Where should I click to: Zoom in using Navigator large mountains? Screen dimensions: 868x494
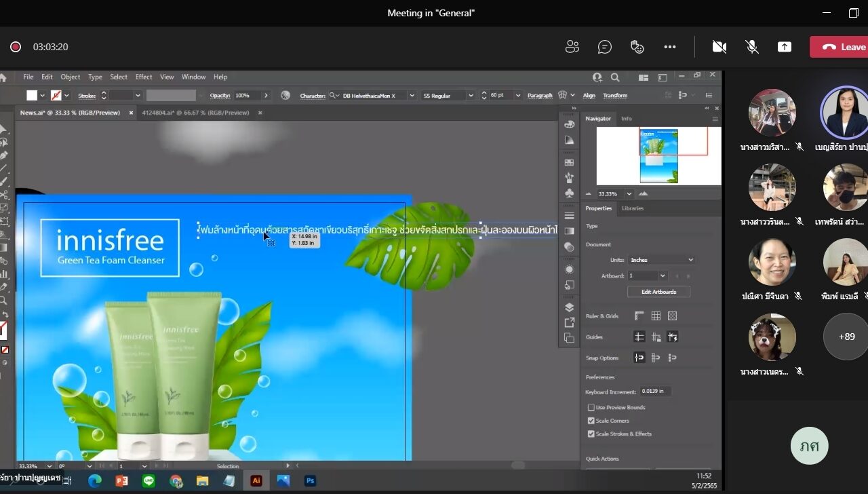point(643,194)
